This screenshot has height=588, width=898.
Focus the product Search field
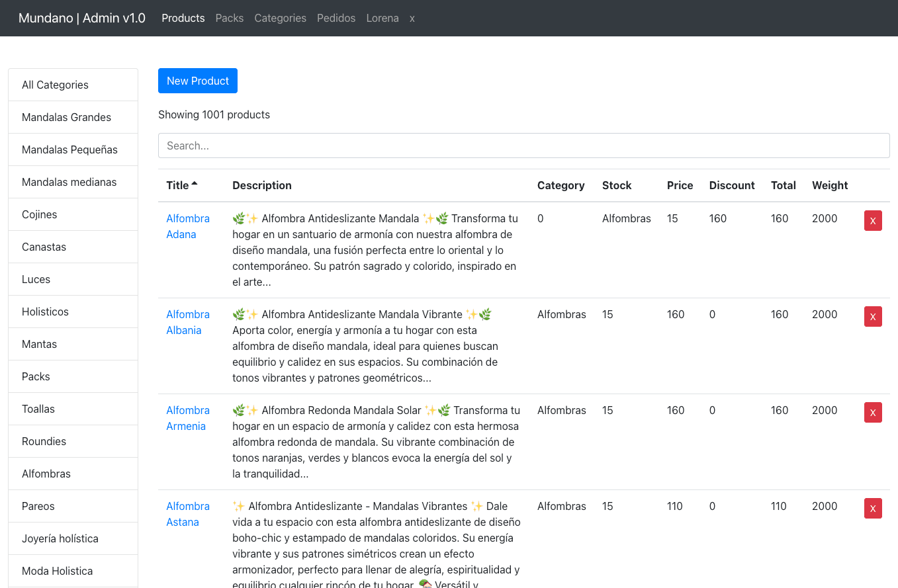click(x=523, y=146)
